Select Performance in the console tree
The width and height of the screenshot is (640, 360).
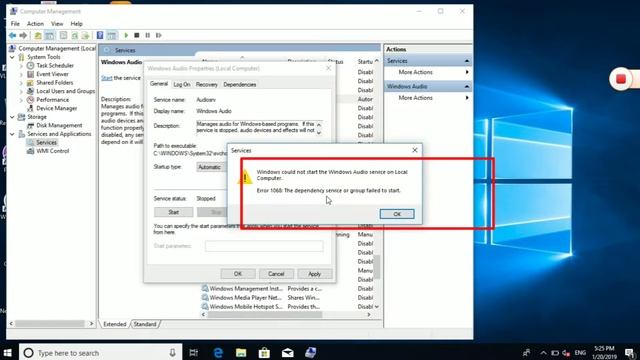click(52, 100)
